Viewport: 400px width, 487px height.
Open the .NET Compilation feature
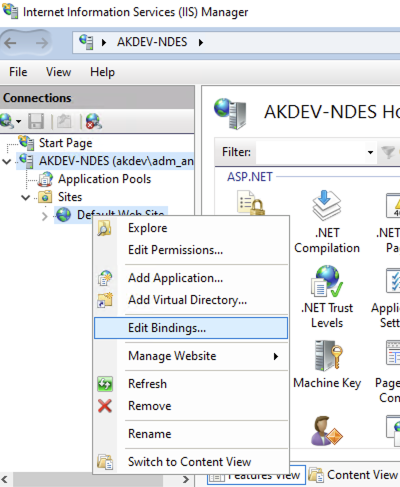pos(327,222)
